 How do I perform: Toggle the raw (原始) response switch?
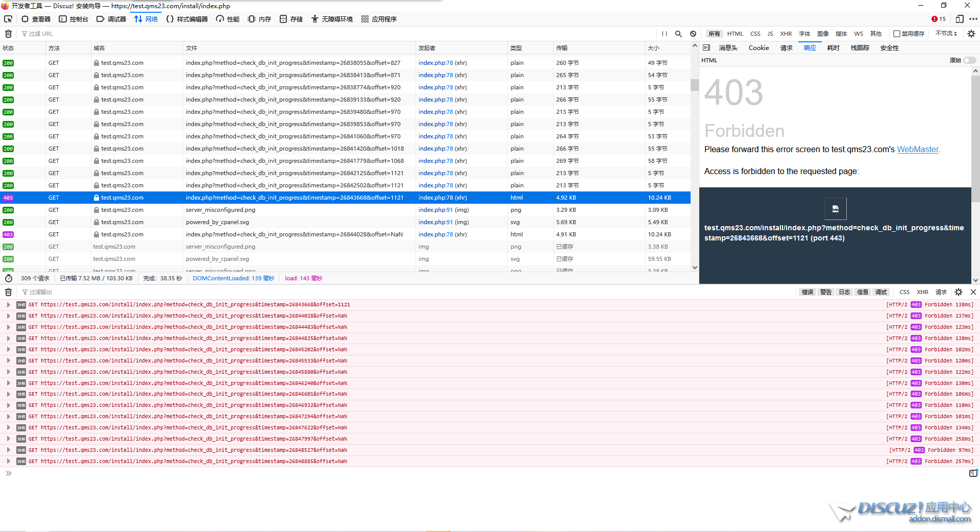(970, 60)
